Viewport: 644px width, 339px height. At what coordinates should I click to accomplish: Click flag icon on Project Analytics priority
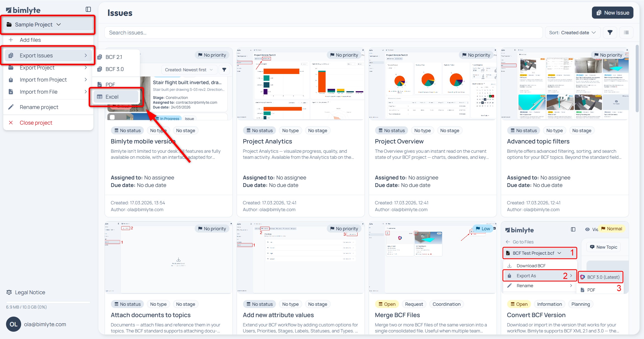click(332, 55)
